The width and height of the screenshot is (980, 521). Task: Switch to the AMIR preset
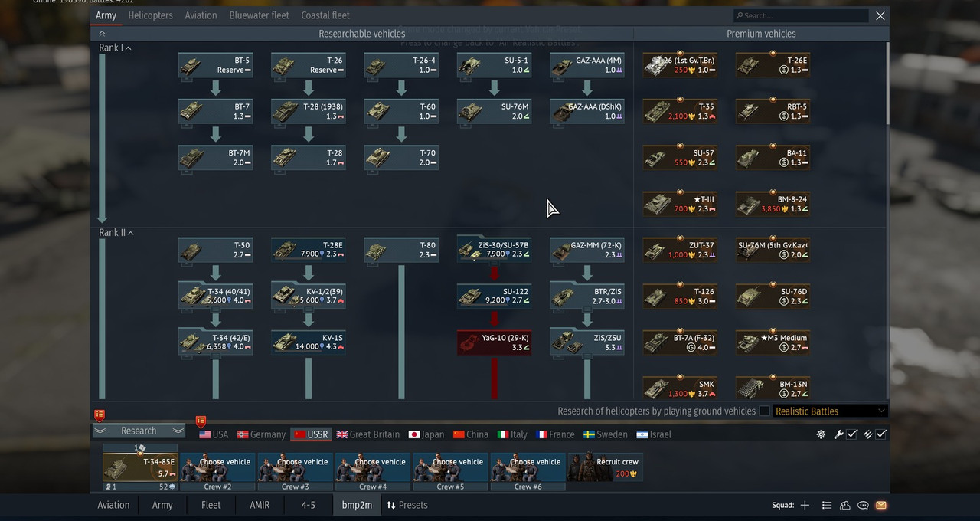pyautogui.click(x=260, y=505)
